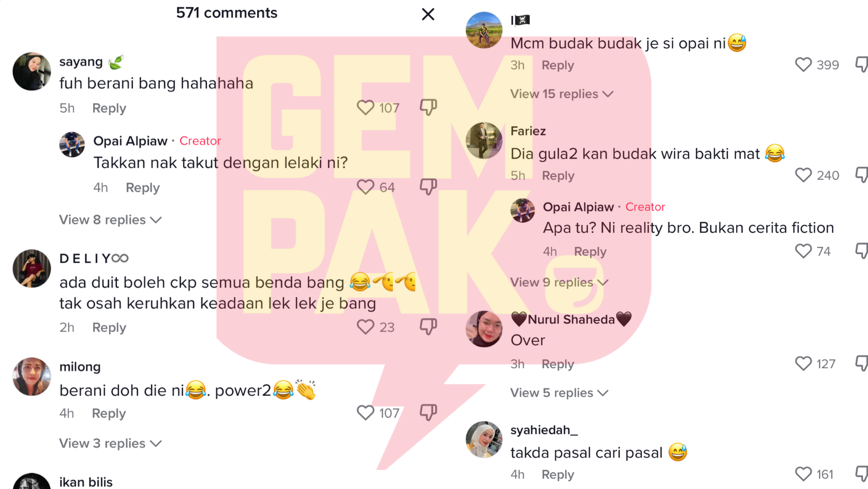Expand View 8 replies under sayang

(110, 220)
